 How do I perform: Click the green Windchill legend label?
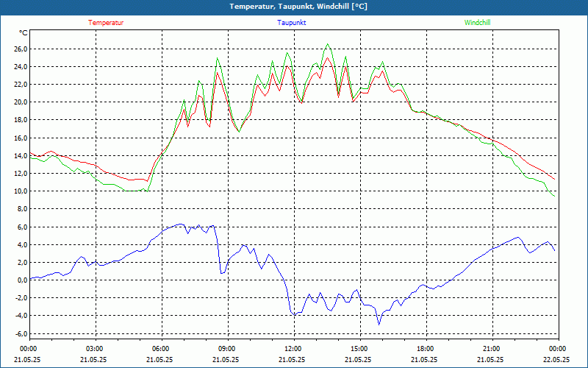(477, 23)
